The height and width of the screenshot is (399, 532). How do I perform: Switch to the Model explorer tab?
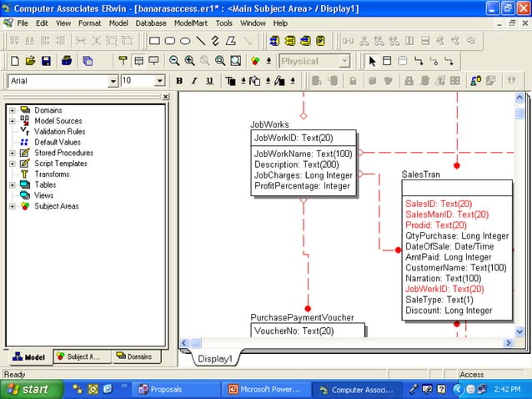click(x=29, y=357)
